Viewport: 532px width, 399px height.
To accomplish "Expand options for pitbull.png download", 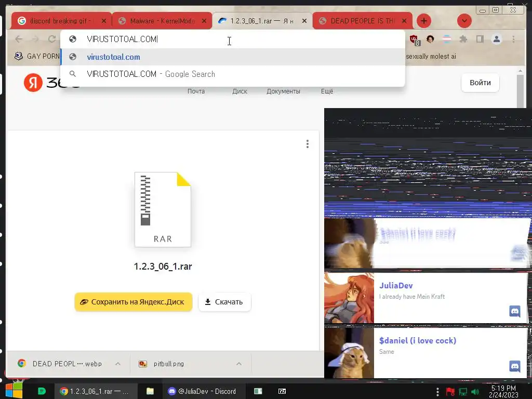I will pos(239,364).
